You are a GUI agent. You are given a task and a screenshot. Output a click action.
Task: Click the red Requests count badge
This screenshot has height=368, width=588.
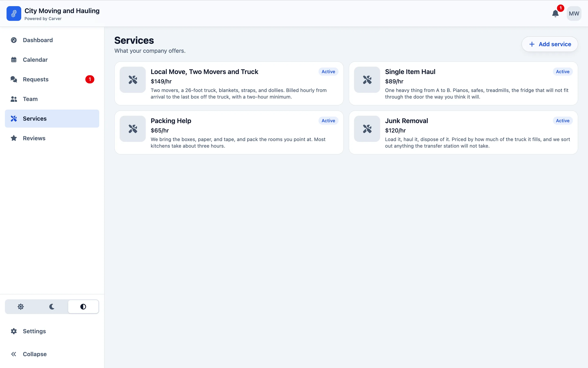click(x=90, y=79)
